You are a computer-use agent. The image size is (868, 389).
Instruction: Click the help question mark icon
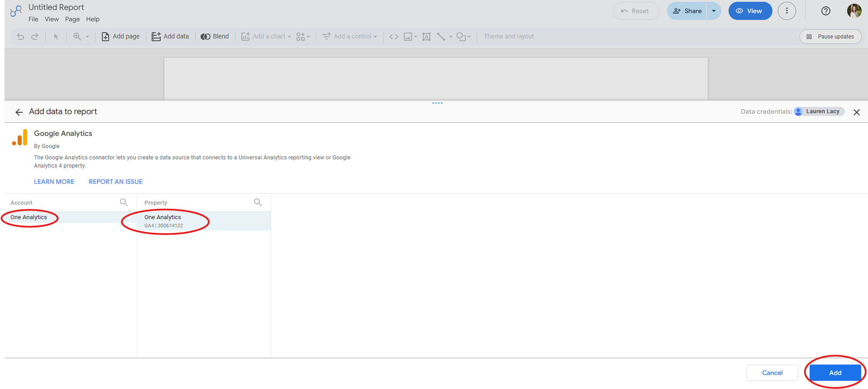826,11
